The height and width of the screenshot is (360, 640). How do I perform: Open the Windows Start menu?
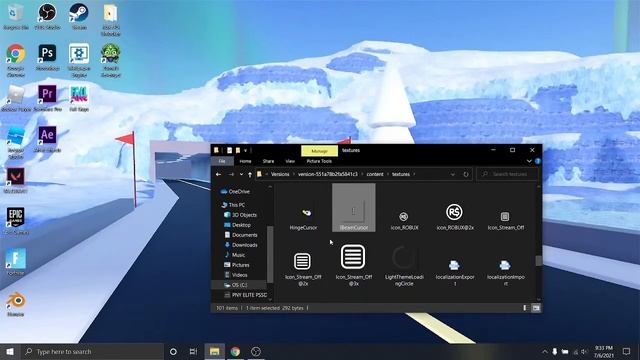[x=10, y=351]
